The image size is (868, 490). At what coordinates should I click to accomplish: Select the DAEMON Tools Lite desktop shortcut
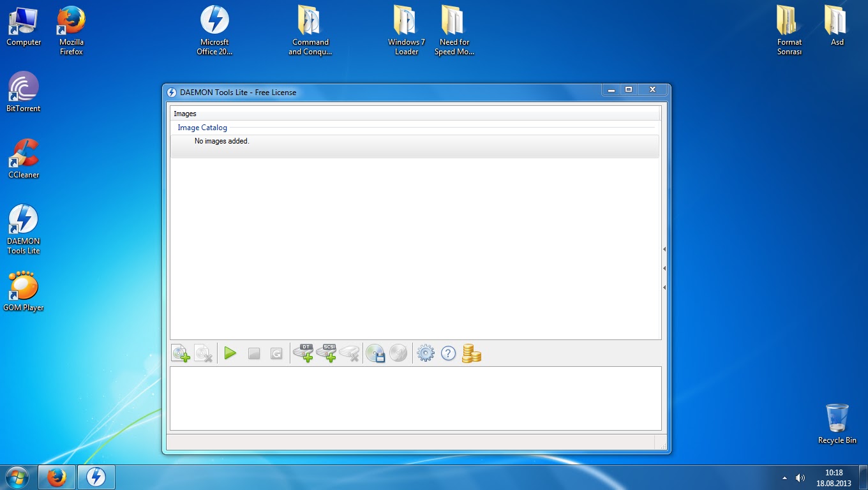point(24,230)
